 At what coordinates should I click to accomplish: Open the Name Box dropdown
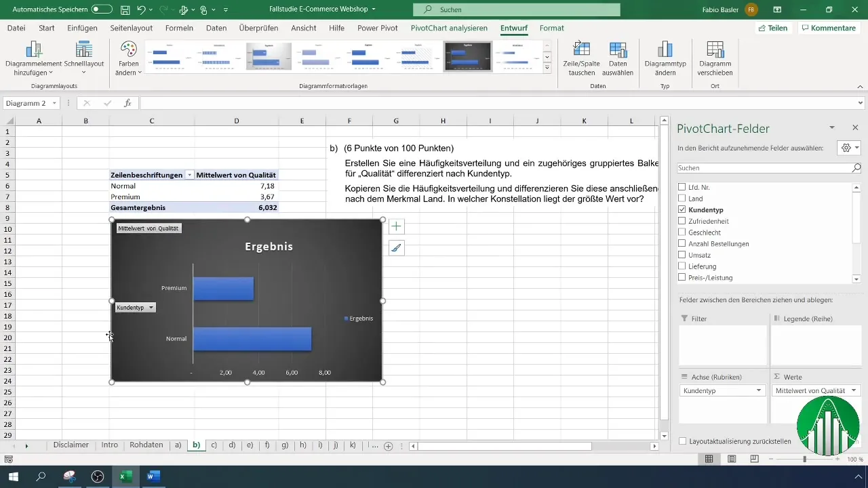pos(54,103)
